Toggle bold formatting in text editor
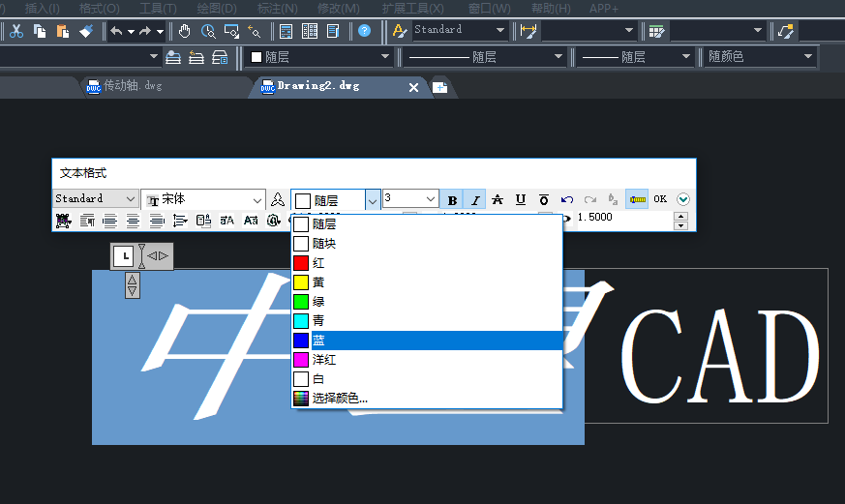 click(x=452, y=199)
